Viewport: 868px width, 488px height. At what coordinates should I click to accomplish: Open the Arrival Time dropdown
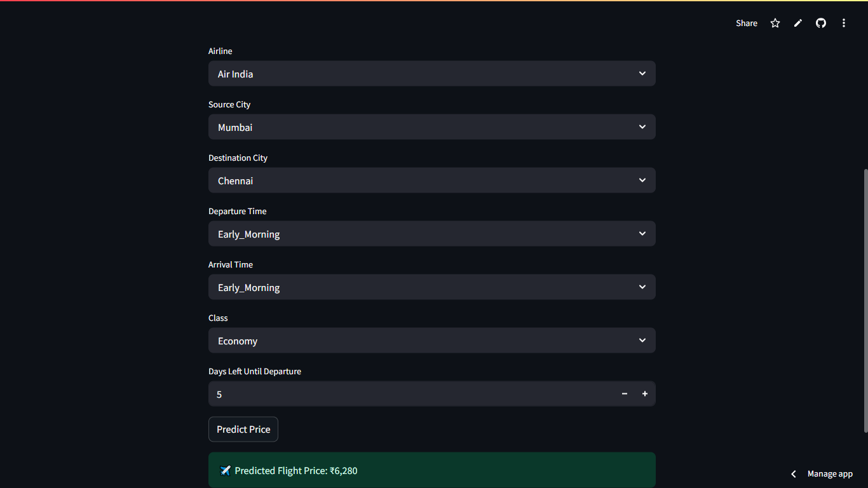(x=431, y=287)
